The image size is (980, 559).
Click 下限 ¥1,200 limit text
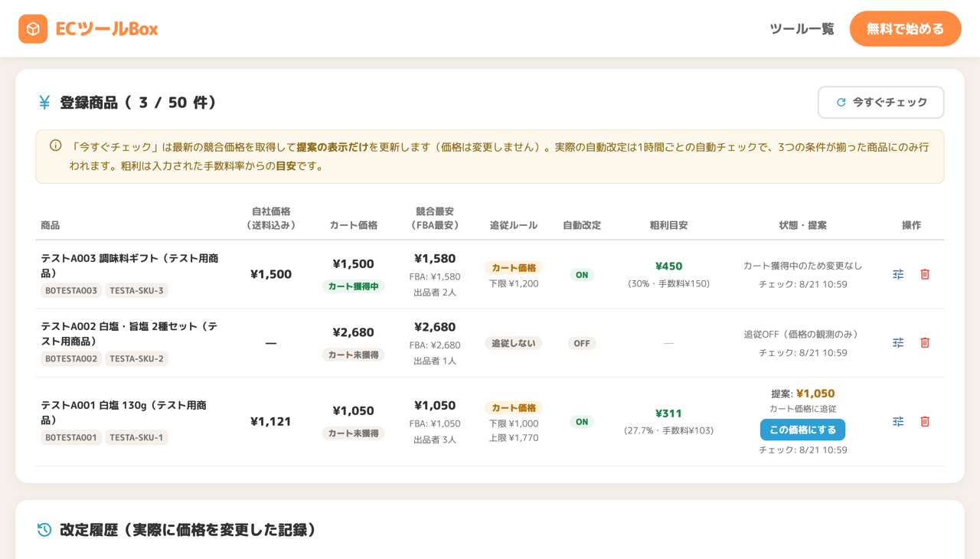click(513, 283)
